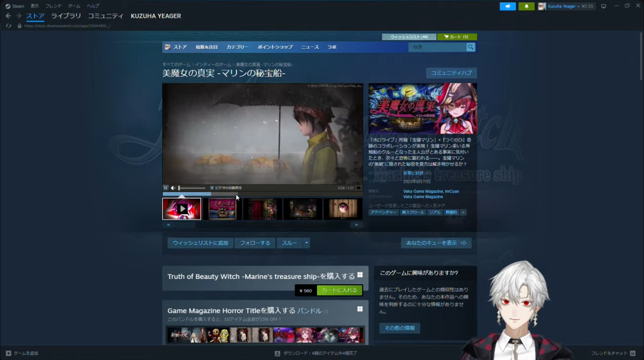Click the thumbnail strip horizontal scrollbar
Image resolution: width=644 pixels, height=360 pixels.
pos(262,225)
